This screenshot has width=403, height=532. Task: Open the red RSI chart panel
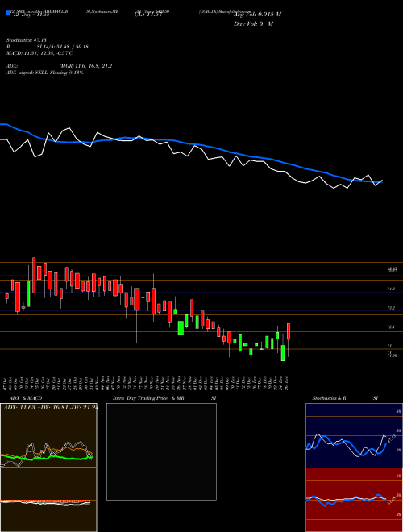click(354, 500)
